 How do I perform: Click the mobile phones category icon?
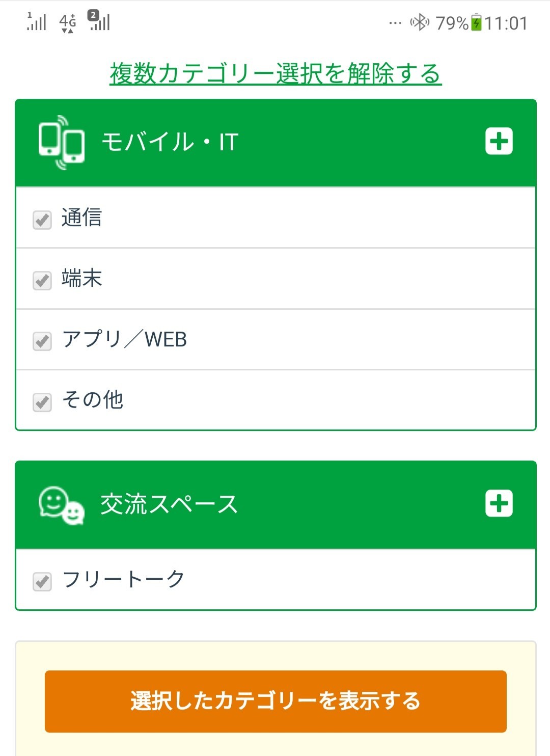pos(62,142)
